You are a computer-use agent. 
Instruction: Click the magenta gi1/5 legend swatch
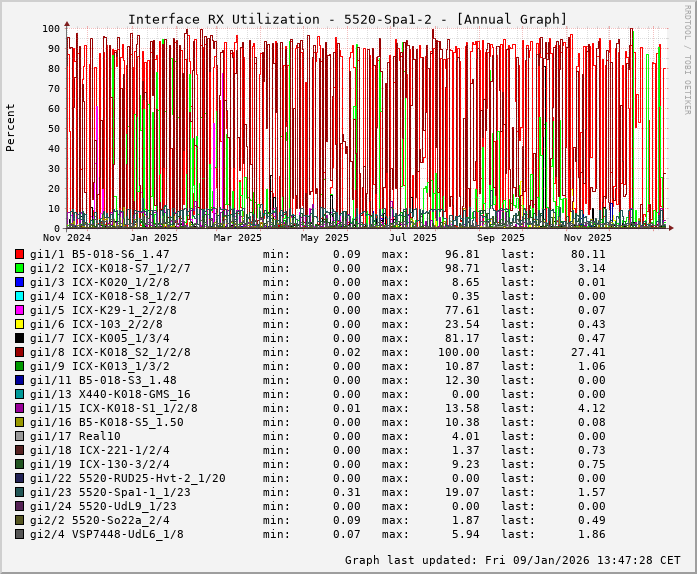19,310
